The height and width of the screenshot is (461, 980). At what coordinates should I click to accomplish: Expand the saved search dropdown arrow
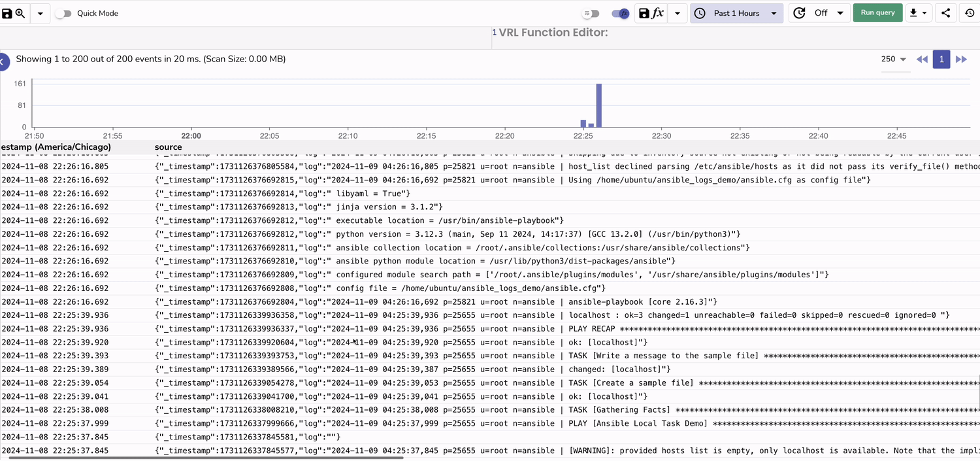click(39, 12)
